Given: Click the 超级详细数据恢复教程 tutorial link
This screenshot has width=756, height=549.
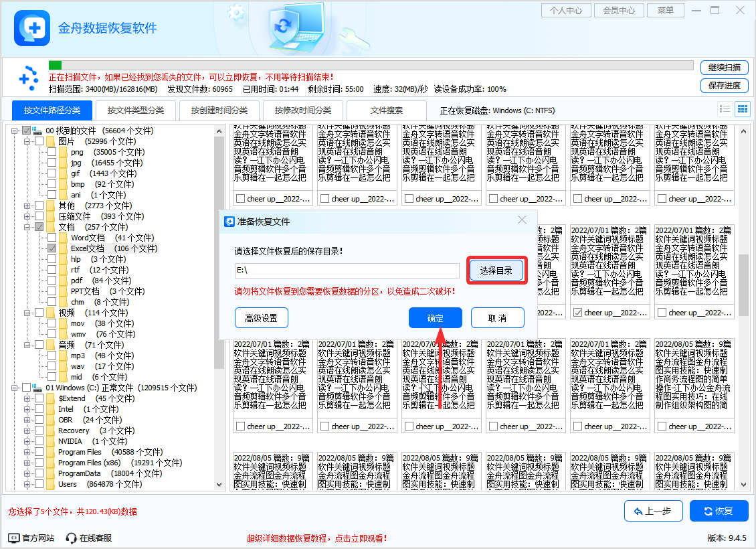Looking at the screenshot, I should click(x=316, y=538).
